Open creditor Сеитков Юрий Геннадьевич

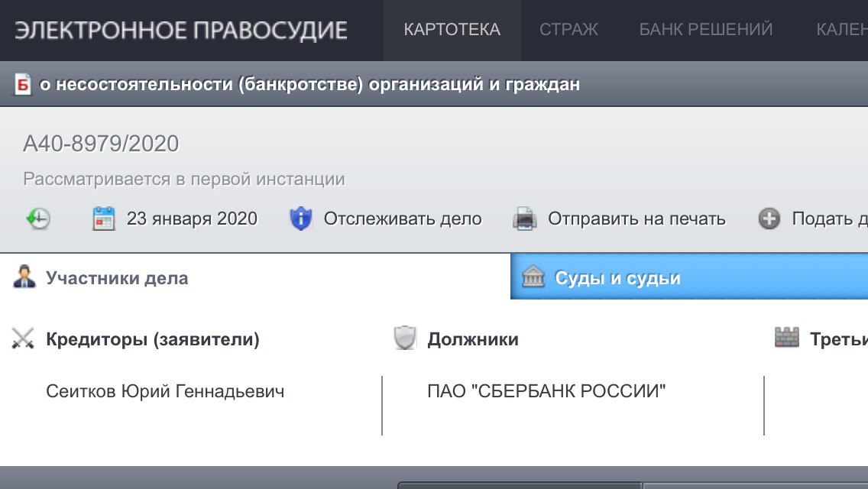pos(165,392)
